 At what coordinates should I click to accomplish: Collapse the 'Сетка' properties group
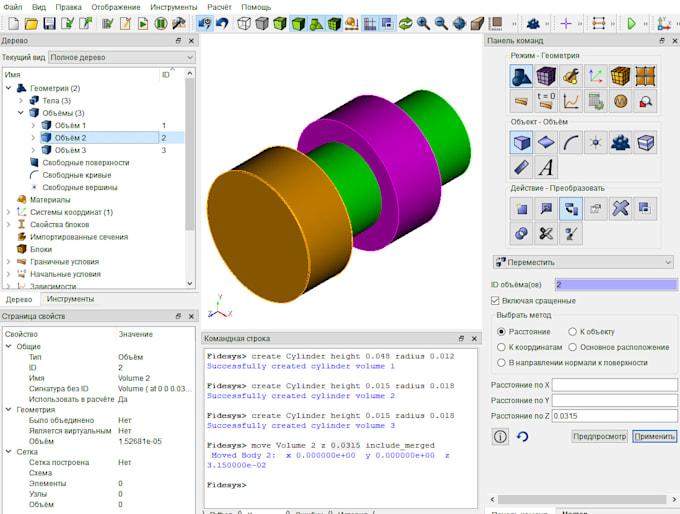pos(9,452)
